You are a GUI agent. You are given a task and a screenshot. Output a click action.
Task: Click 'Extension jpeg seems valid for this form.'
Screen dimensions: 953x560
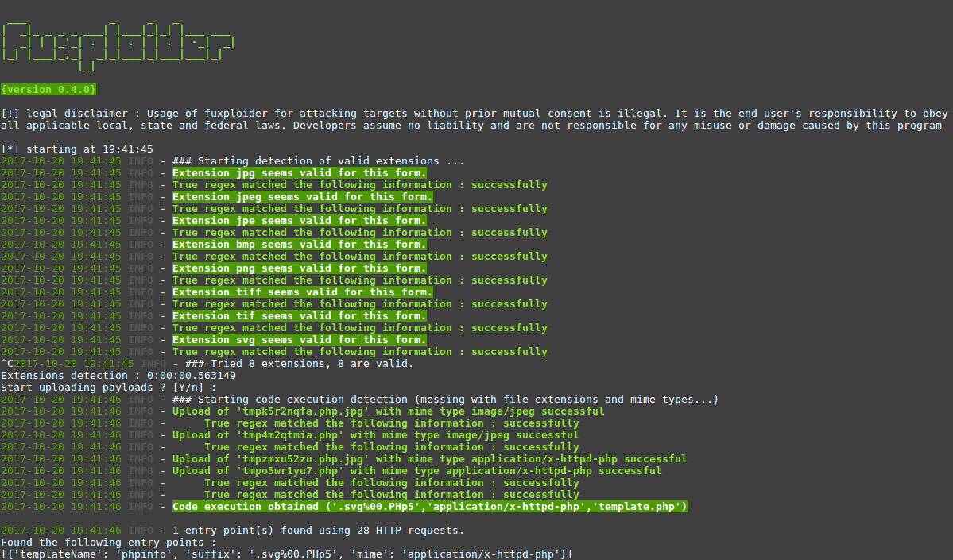coord(303,197)
